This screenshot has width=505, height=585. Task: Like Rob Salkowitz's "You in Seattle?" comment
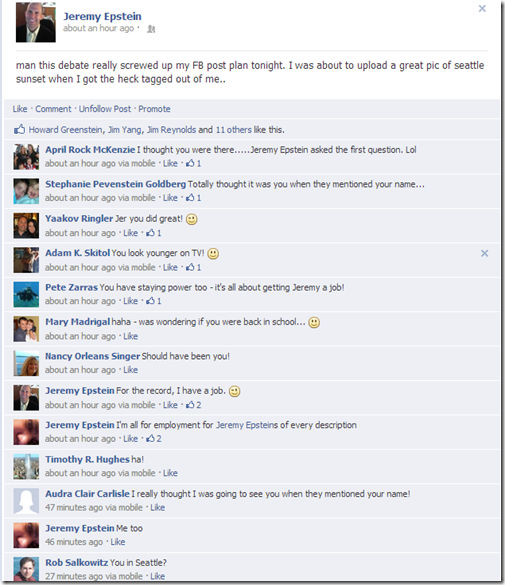coord(157,576)
